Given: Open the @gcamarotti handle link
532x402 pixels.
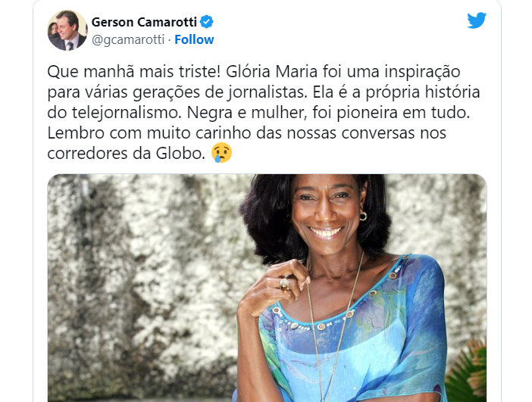Looking at the screenshot, I should (x=128, y=39).
